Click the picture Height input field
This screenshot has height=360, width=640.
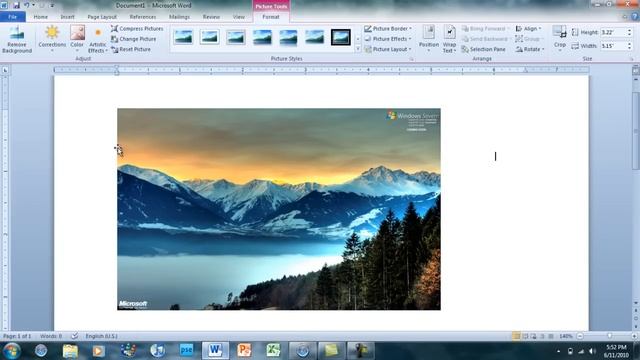[613, 32]
